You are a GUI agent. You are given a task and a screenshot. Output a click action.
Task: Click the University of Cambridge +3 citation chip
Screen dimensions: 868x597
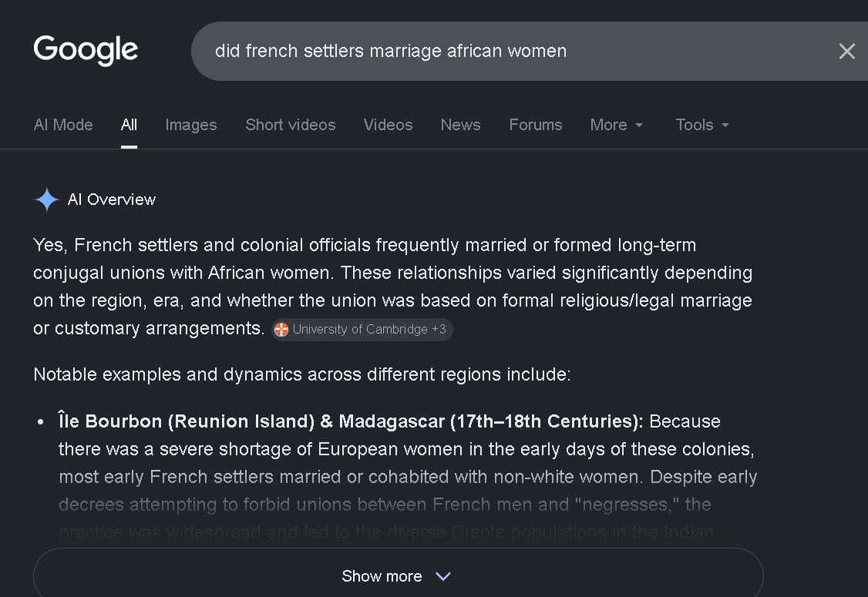pyautogui.click(x=362, y=329)
